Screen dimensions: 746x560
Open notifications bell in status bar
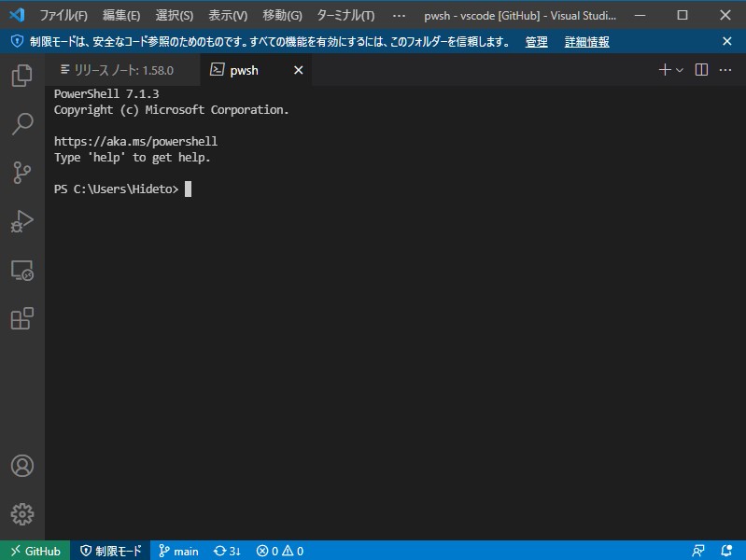click(x=726, y=551)
